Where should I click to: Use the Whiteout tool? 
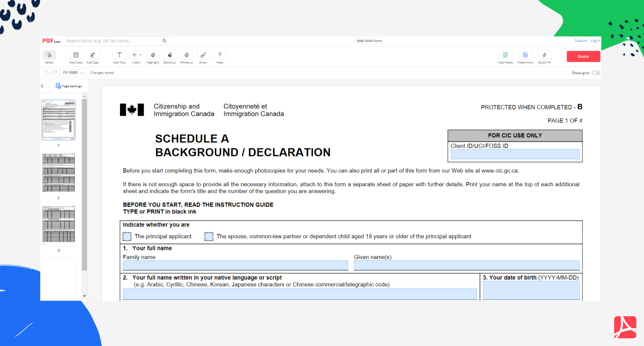tap(186, 55)
